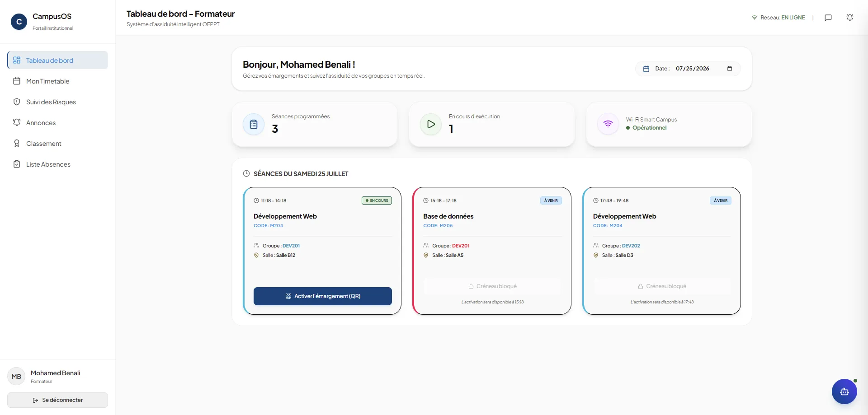This screenshot has height=415, width=868.
Task: Open the date picker calendar indicator
Action: pos(730,69)
